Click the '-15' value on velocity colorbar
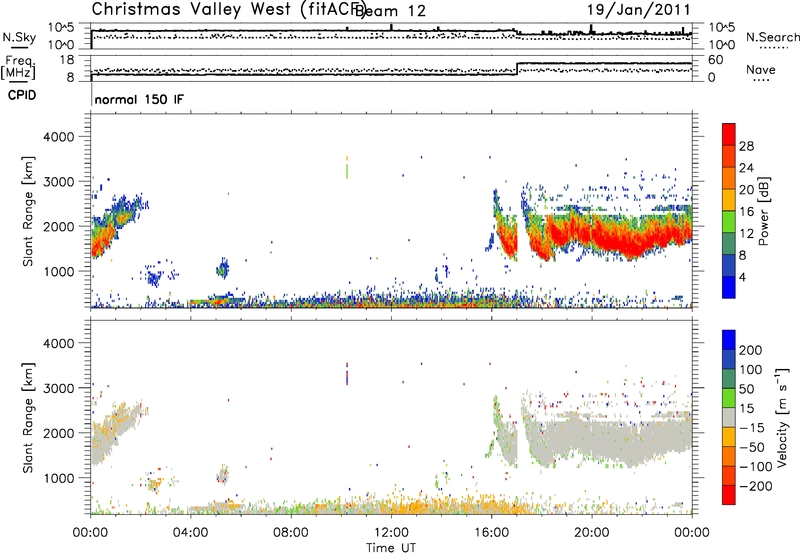This screenshot has width=800, height=554. pyautogui.click(x=752, y=428)
